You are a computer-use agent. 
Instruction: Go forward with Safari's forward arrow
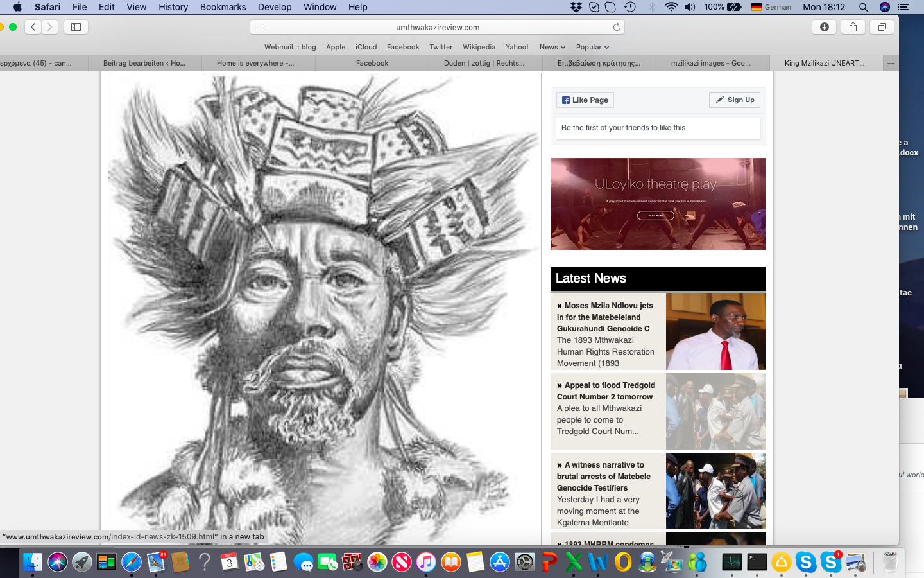(50, 27)
